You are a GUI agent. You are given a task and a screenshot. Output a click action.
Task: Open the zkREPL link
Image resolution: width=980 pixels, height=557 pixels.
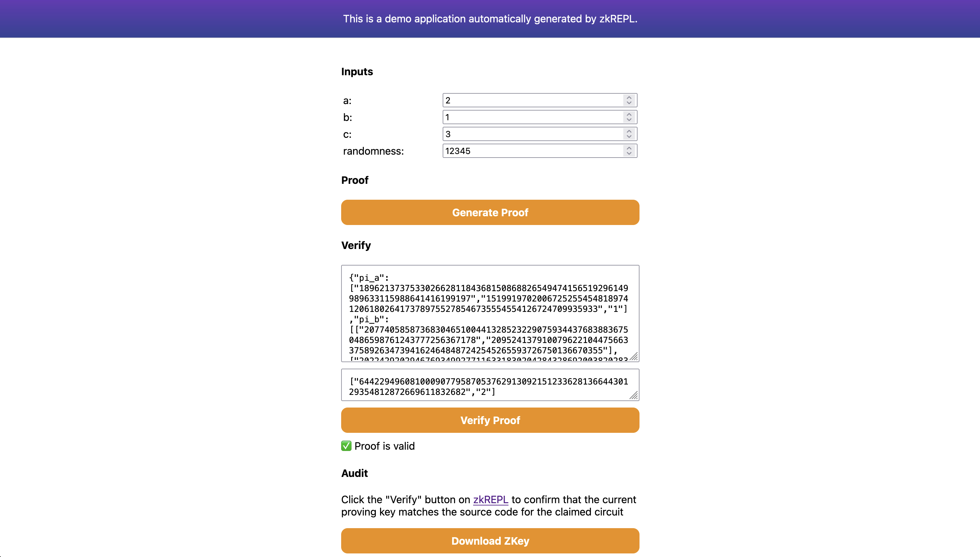tap(490, 500)
